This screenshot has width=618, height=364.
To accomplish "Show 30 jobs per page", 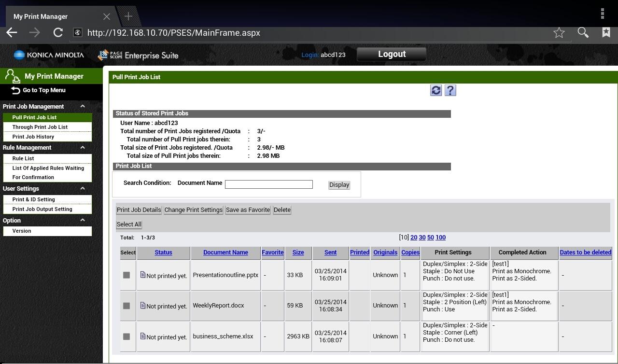I will 422,238.
